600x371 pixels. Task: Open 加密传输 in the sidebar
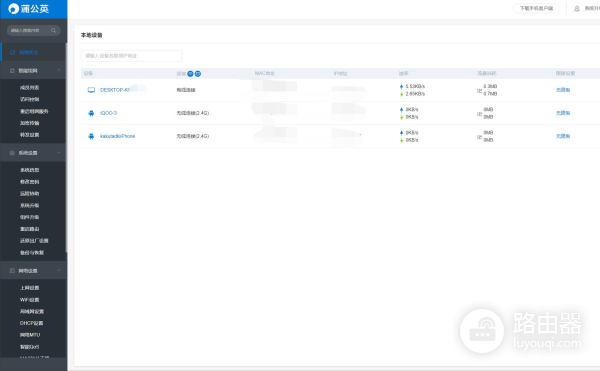click(x=29, y=123)
